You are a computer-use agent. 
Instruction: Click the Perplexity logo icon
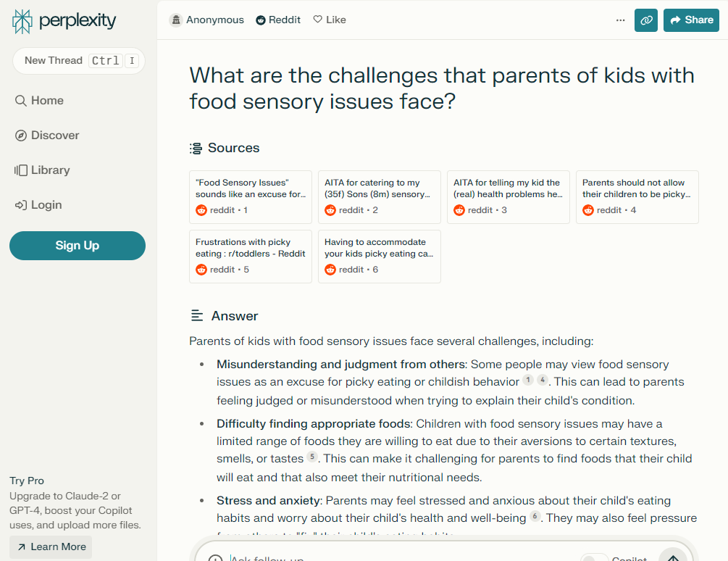coord(22,21)
